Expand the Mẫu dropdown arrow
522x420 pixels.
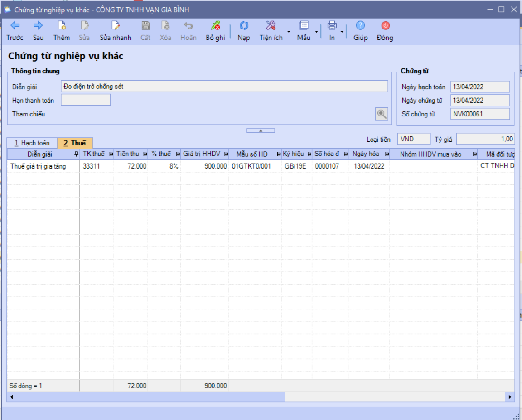(x=316, y=32)
